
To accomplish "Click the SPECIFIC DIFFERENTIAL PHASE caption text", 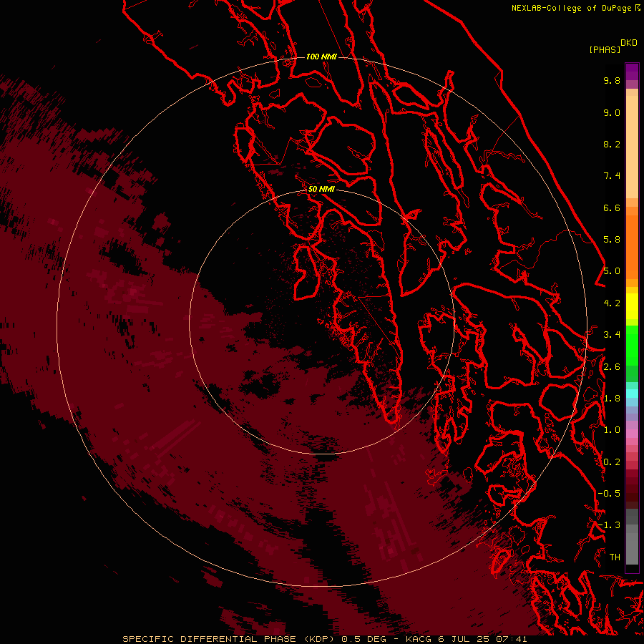I will coord(209,639).
